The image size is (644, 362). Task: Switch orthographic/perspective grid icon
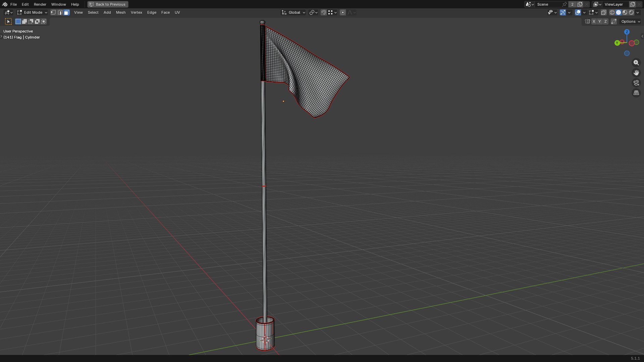pyautogui.click(x=636, y=93)
